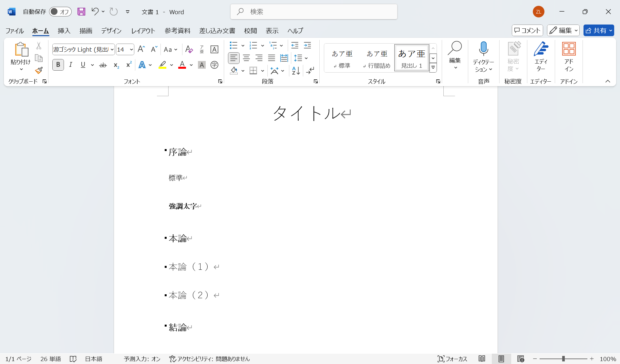Open the Editor pen icon

pos(541,49)
